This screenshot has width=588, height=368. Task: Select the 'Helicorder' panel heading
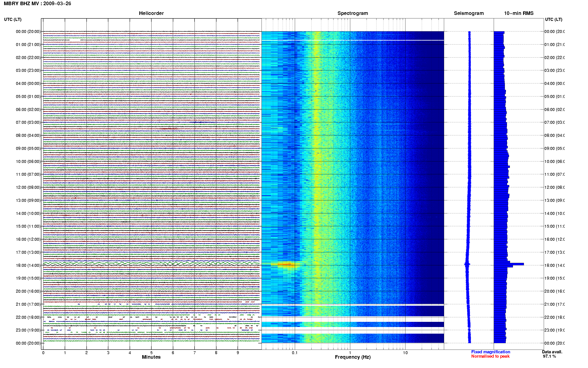151,13
